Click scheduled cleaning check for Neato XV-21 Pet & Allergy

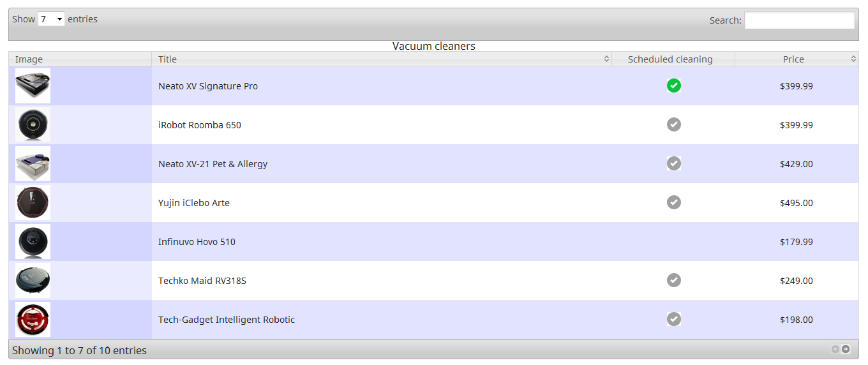tap(673, 163)
